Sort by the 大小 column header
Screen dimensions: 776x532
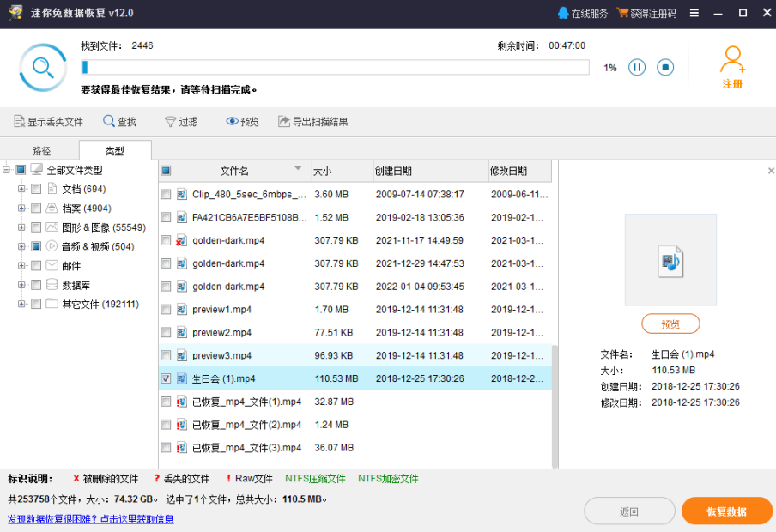point(342,171)
